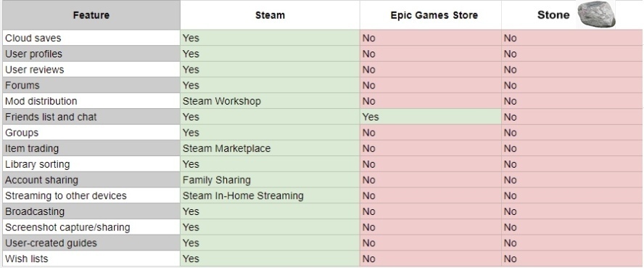644x268 pixels.
Task: Click the Streaming to other devices label
Action: [91, 195]
